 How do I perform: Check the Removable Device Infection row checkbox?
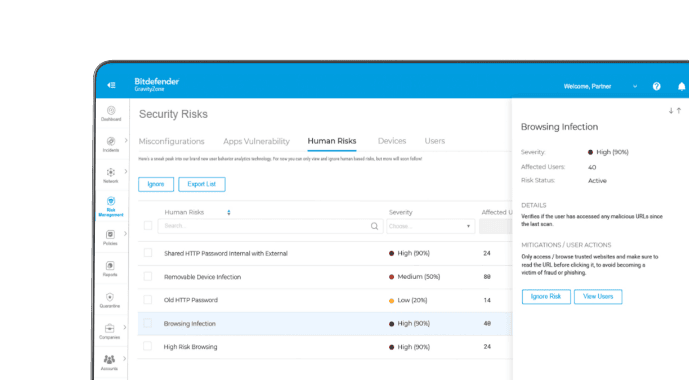pos(148,277)
